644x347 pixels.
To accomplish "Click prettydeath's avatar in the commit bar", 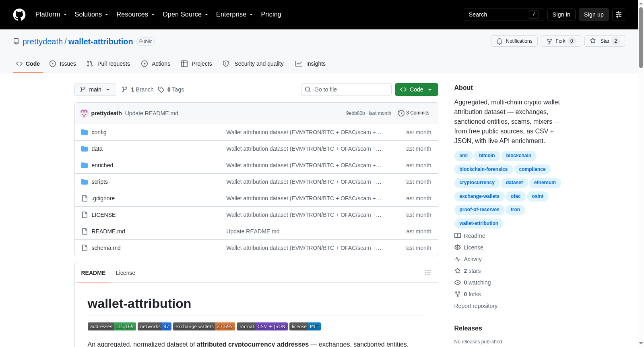I will pyautogui.click(x=84, y=113).
